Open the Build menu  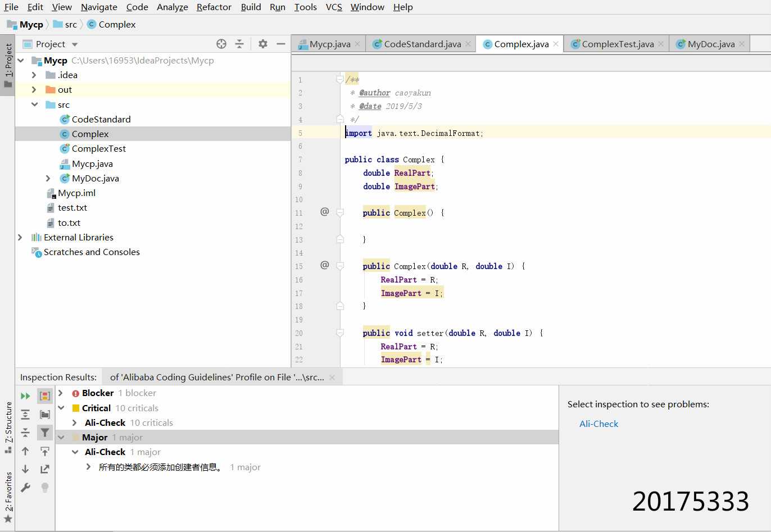click(251, 7)
